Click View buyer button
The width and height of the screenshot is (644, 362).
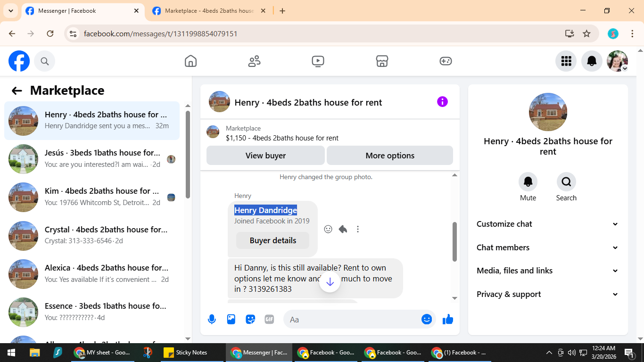tap(265, 156)
